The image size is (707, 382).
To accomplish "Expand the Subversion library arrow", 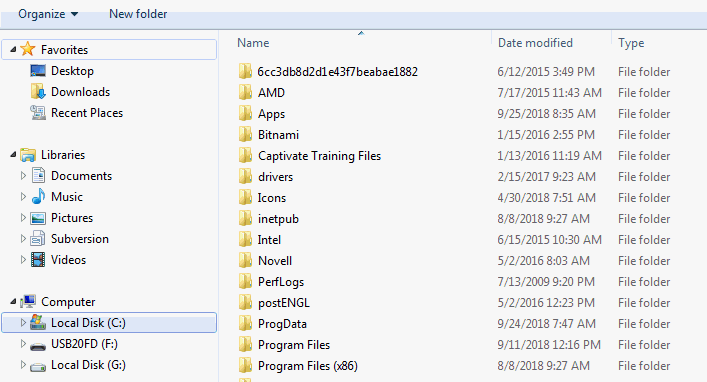I will click(23, 239).
